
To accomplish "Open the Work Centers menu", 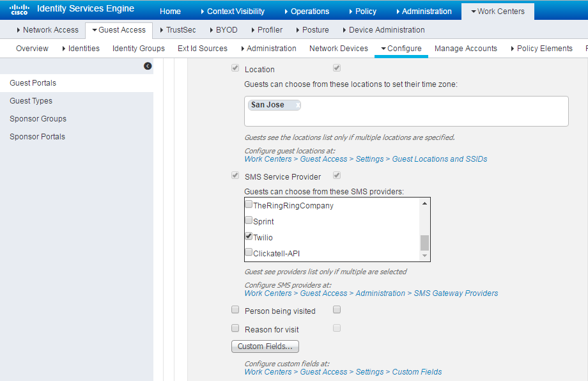I will point(498,12).
